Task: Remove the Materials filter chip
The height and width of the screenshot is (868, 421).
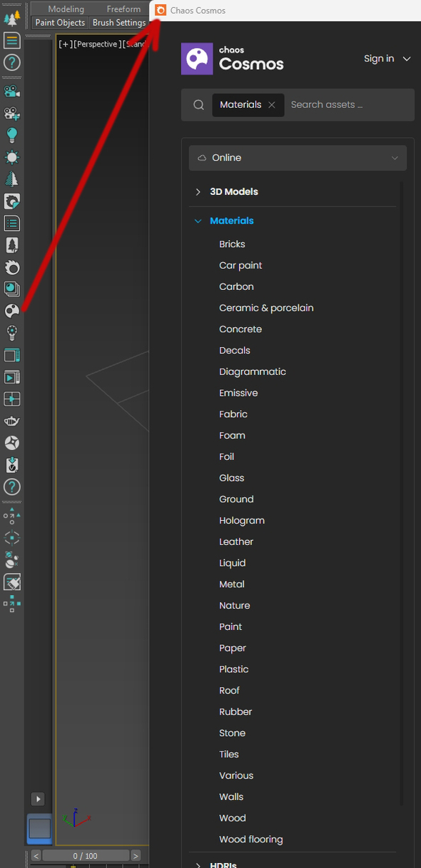Action: [272, 105]
